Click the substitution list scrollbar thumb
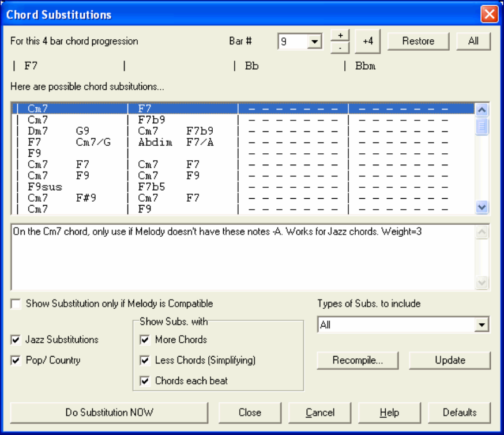 (x=482, y=126)
